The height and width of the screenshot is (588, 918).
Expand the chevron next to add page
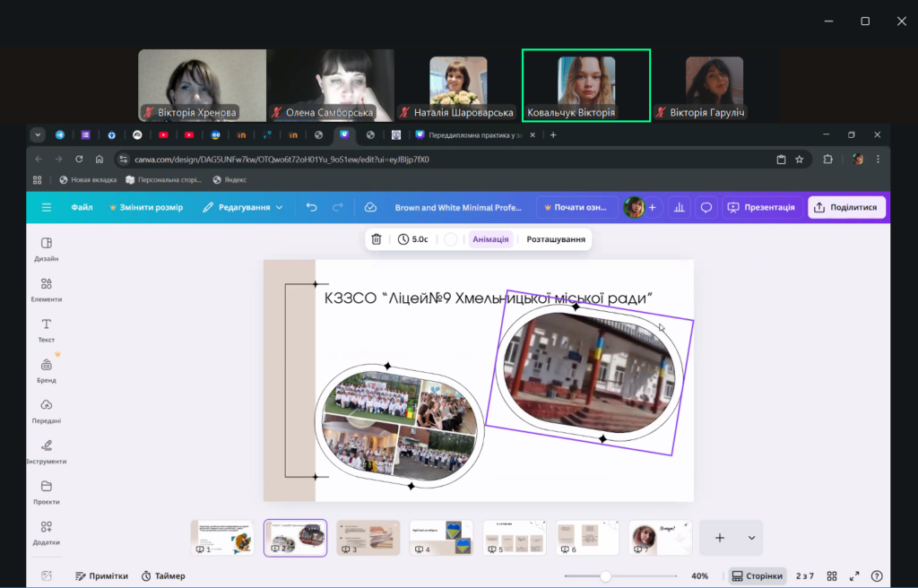[751, 538]
